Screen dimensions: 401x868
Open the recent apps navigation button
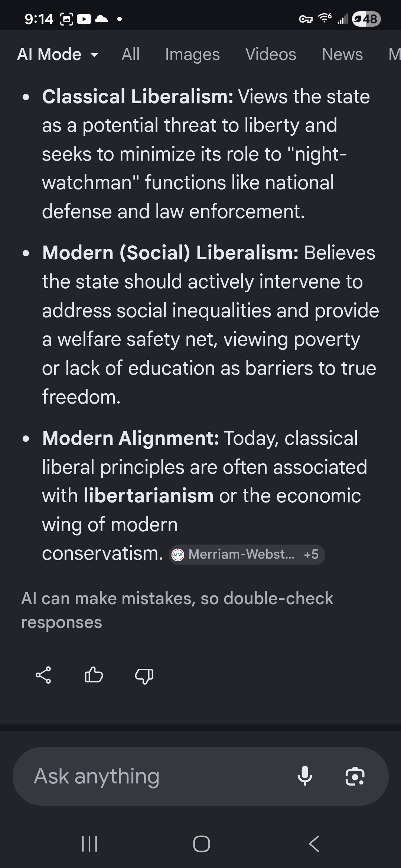point(89,844)
